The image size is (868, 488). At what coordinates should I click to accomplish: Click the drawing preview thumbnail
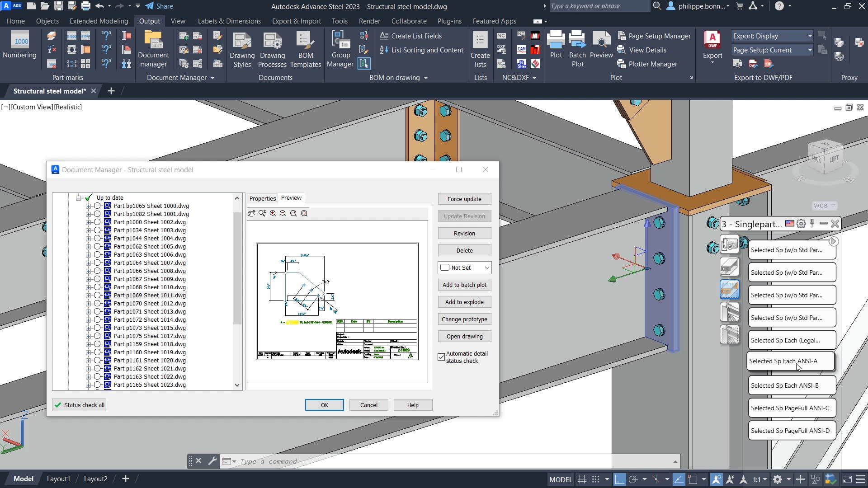pos(337,301)
